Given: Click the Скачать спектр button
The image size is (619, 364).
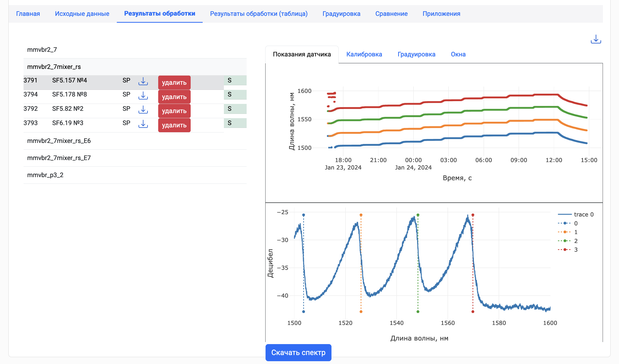Looking at the screenshot, I should [298, 353].
